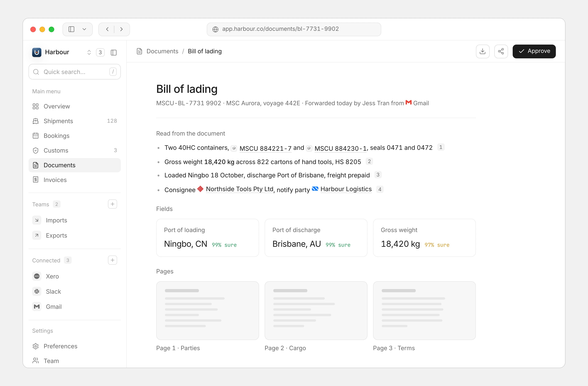
Task: Approve the bill of lading
Action: (534, 51)
